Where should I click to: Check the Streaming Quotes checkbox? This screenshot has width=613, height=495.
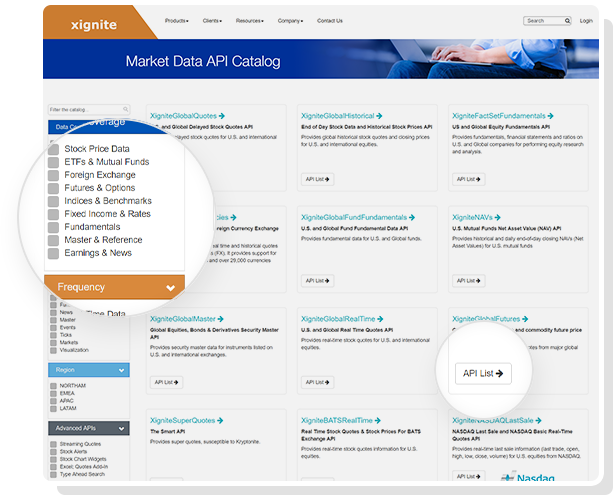53,444
